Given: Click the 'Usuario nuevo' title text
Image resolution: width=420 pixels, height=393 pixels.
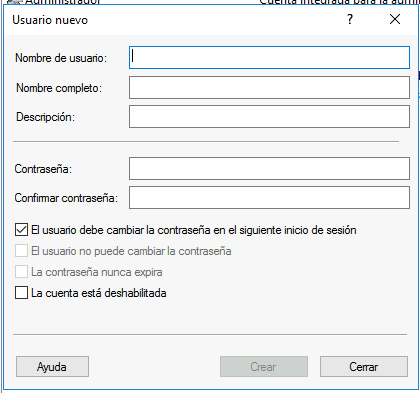Looking at the screenshot, I should tap(50, 20).
